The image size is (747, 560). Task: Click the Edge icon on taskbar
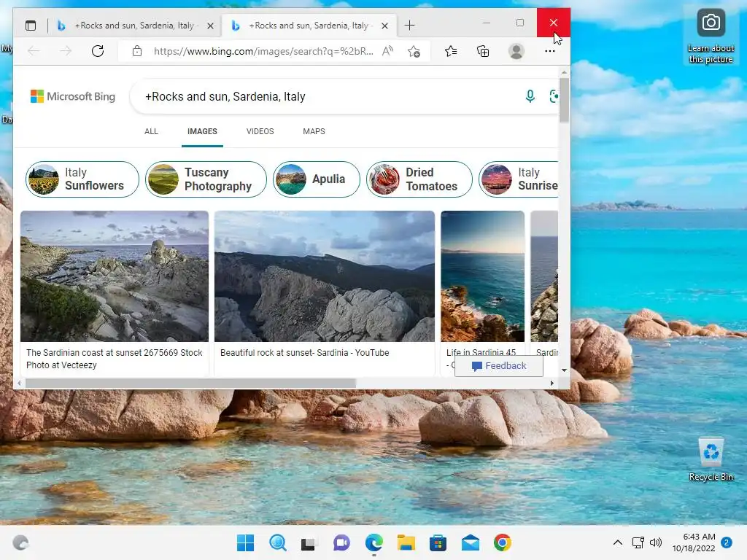coord(374,542)
